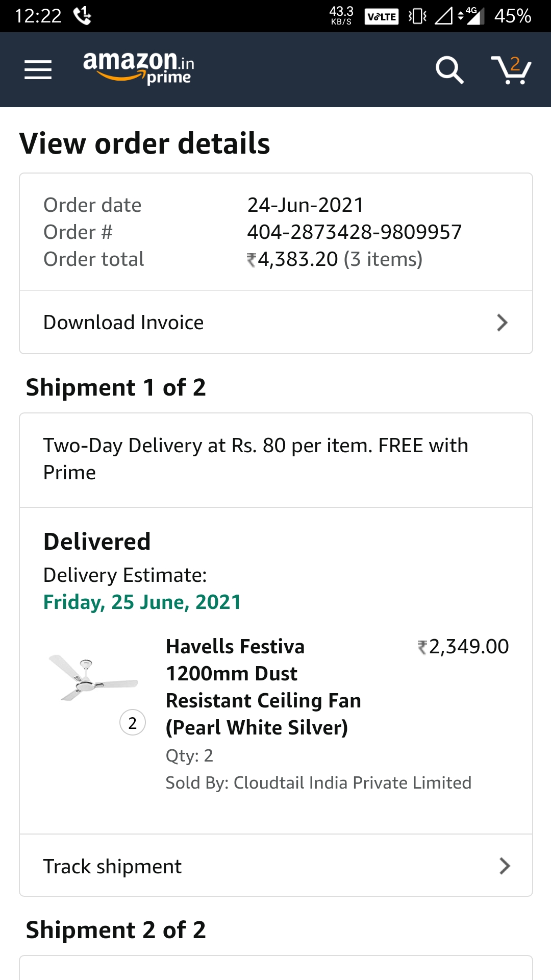Expand the Track shipment chevron arrow

tap(505, 866)
